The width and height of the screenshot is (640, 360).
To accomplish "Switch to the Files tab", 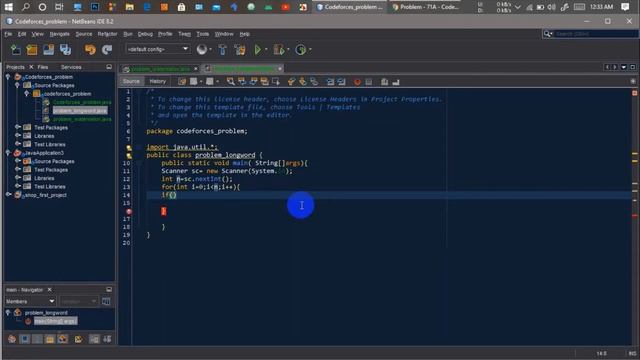I will [43, 67].
